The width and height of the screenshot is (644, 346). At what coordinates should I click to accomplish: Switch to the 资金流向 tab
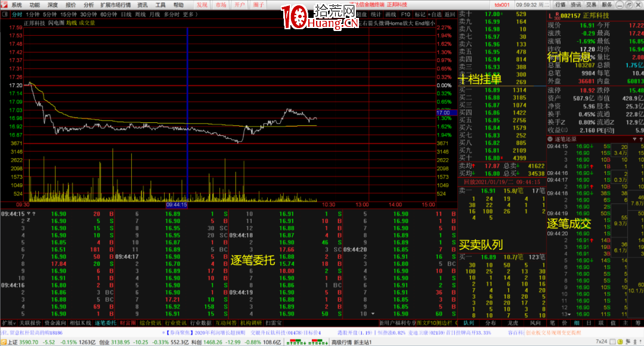[x=55, y=323]
